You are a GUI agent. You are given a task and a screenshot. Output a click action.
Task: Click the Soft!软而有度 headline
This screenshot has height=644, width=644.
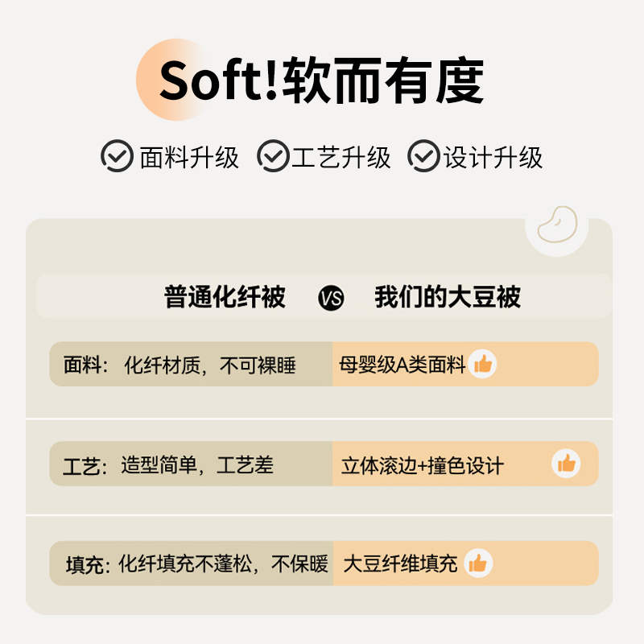[x=322, y=80]
